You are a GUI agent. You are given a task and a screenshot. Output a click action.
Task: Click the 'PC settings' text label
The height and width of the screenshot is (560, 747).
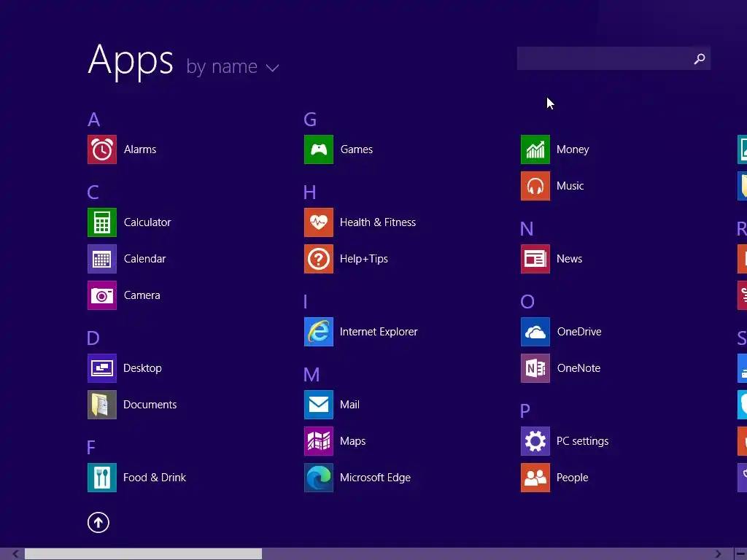[583, 441]
